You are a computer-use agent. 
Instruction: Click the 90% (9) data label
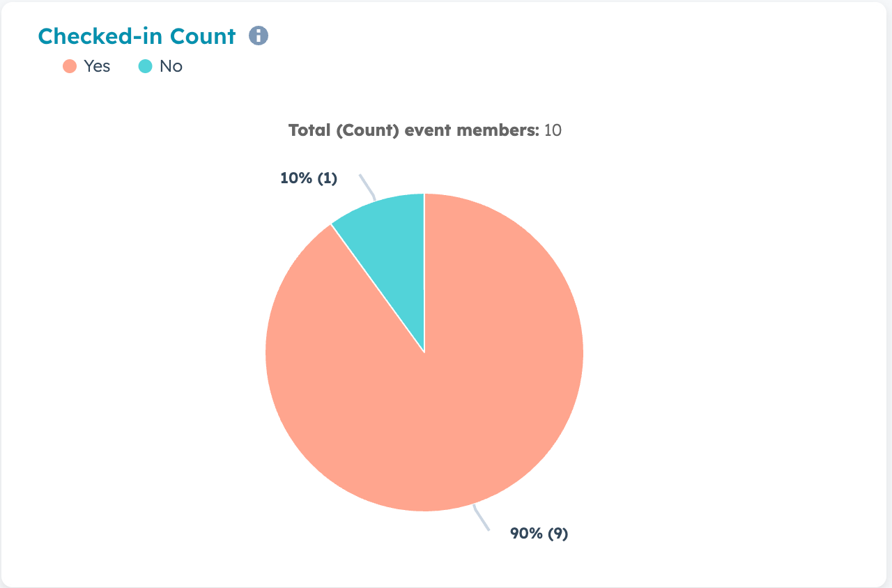coord(539,534)
